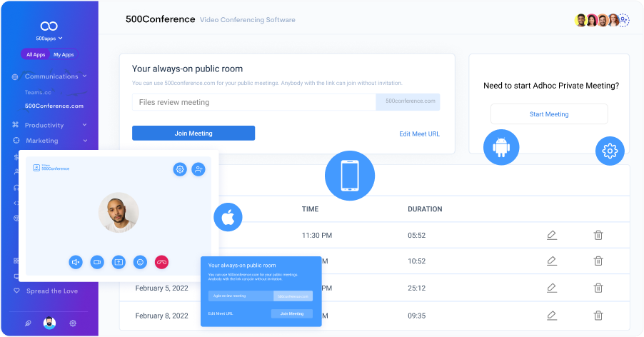Viewport: 644px width, 337px height.
Task: Click the share screen icon in the call
Action: click(119, 262)
